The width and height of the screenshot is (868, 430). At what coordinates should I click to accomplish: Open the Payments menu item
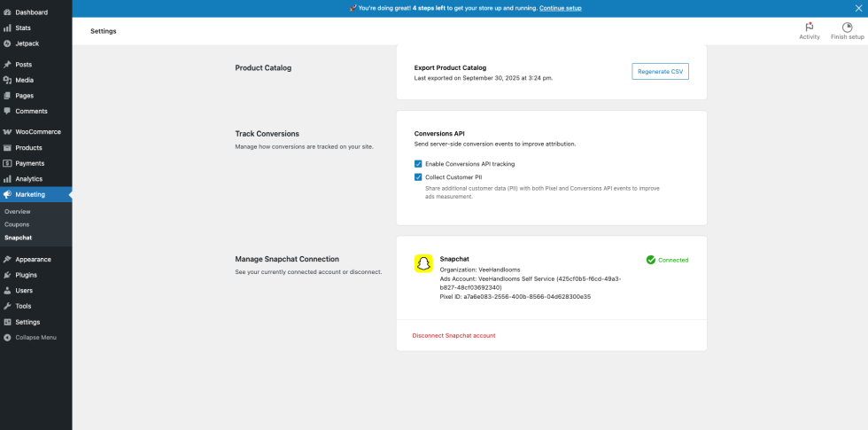pos(29,163)
